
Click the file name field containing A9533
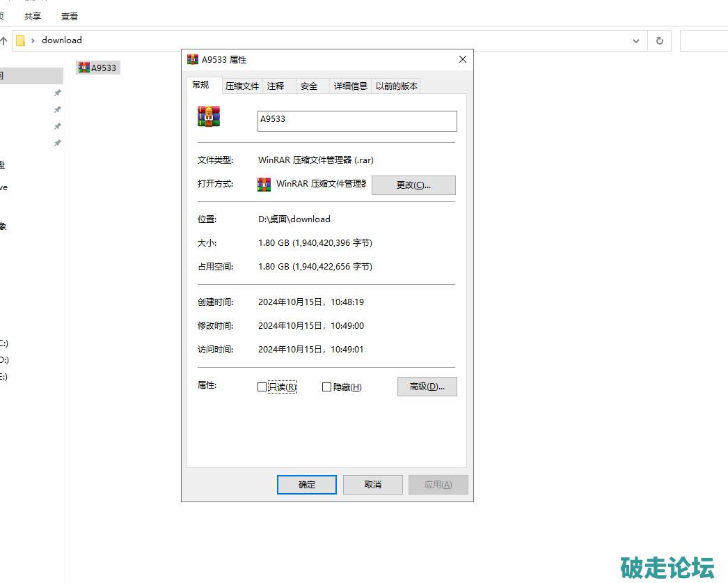click(356, 121)
